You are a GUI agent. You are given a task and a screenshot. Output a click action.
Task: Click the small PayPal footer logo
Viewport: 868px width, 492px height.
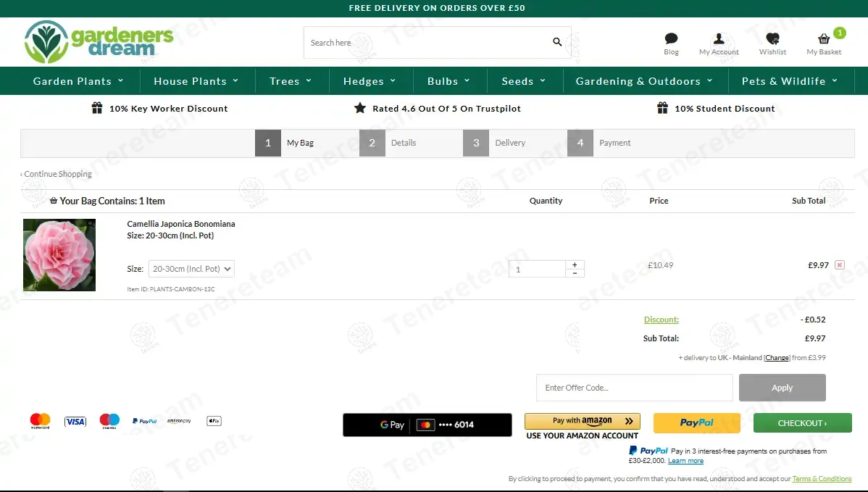144,421
